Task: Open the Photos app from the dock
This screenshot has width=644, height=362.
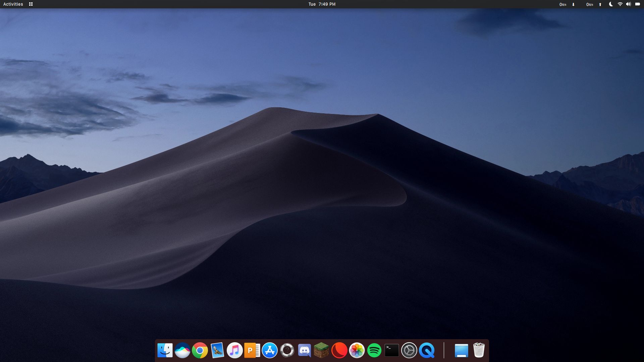Action: click(x=357, y=350)
